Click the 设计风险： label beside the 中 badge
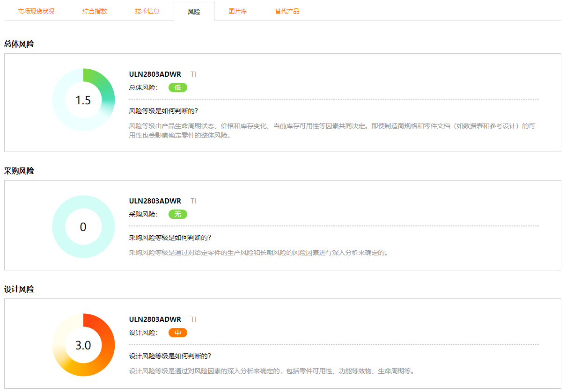 (x=144, y=333)
